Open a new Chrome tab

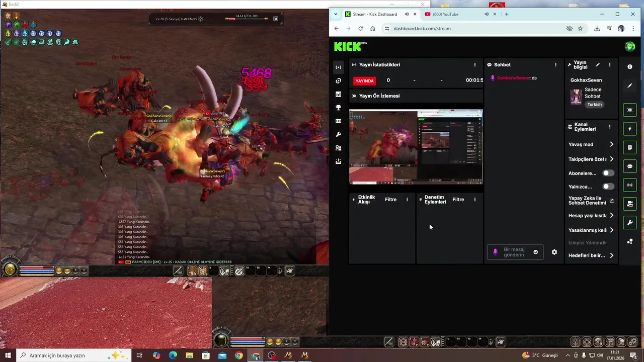pyautogui.click(x=507, y=14)
